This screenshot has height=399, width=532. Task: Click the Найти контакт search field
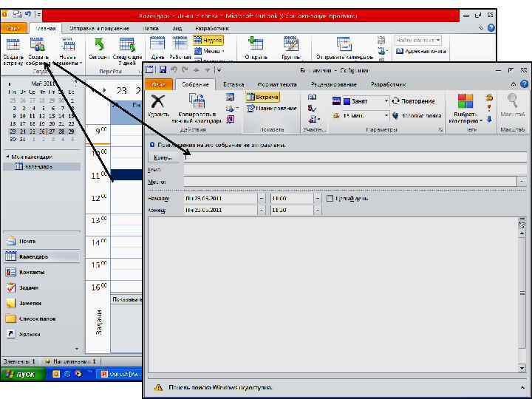[x=418, y=40]
